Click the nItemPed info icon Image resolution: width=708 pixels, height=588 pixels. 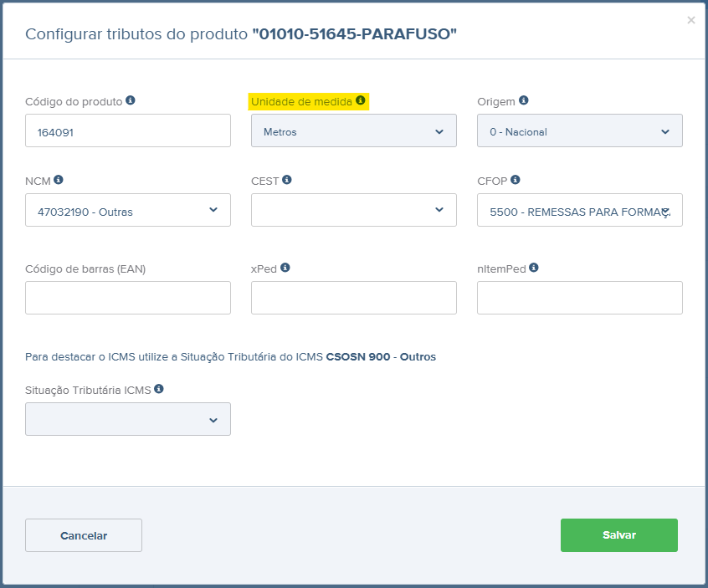click(534, 268)
